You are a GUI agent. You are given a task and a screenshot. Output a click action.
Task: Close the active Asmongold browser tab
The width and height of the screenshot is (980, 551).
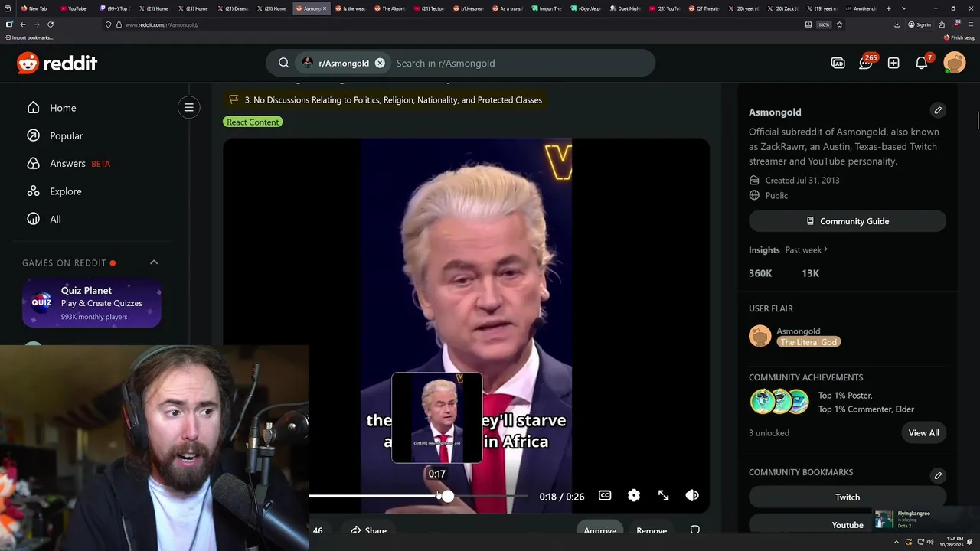[x=325, y=8]
